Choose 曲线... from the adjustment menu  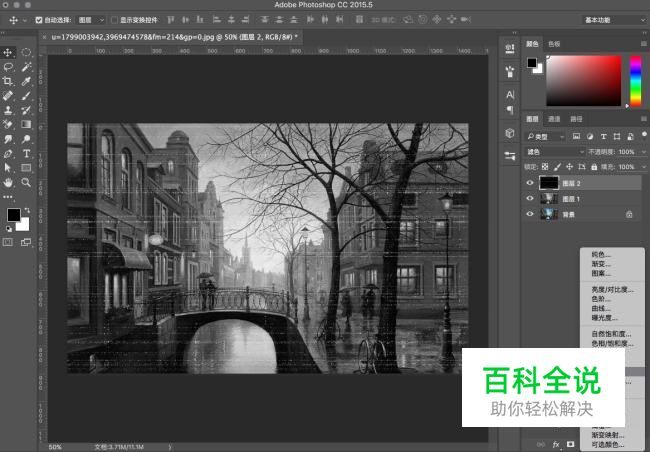pyautogui.click(x=601, y=309)
